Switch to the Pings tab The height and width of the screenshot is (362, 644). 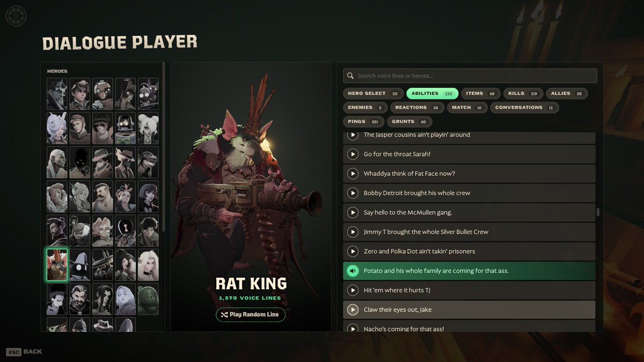(x=363, y=122)
